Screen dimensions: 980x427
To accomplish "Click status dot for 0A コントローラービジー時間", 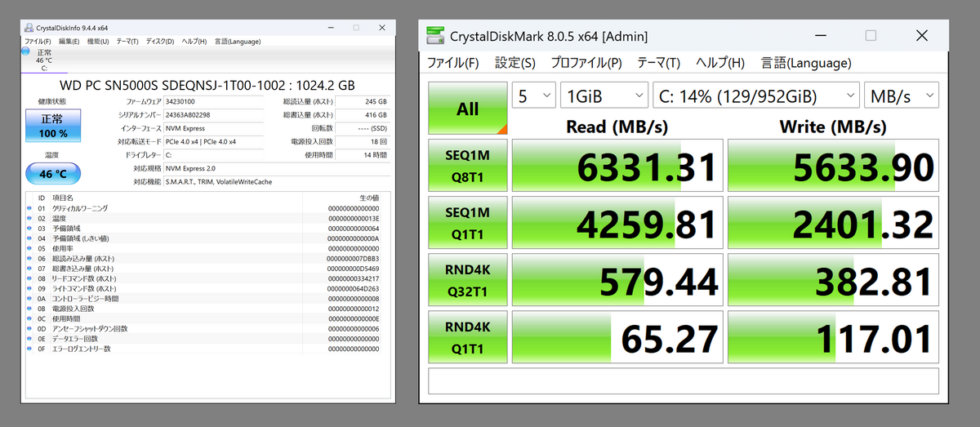I will point(29,298).
